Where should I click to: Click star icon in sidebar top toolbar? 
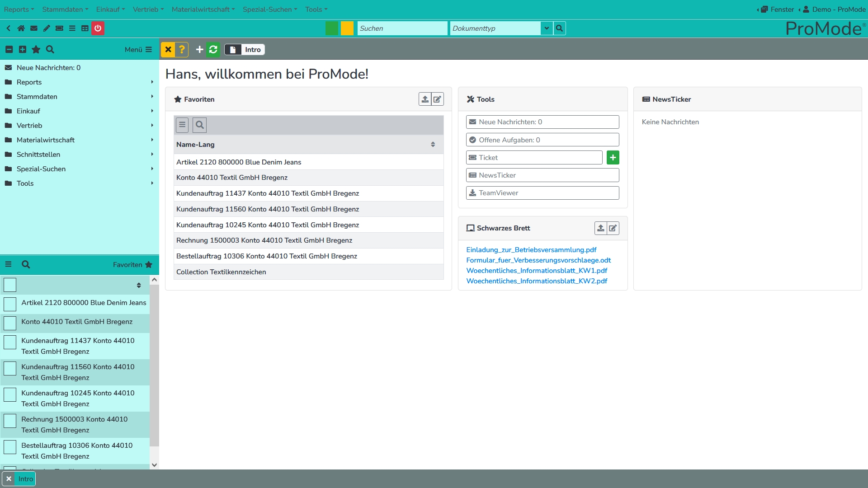36,50
